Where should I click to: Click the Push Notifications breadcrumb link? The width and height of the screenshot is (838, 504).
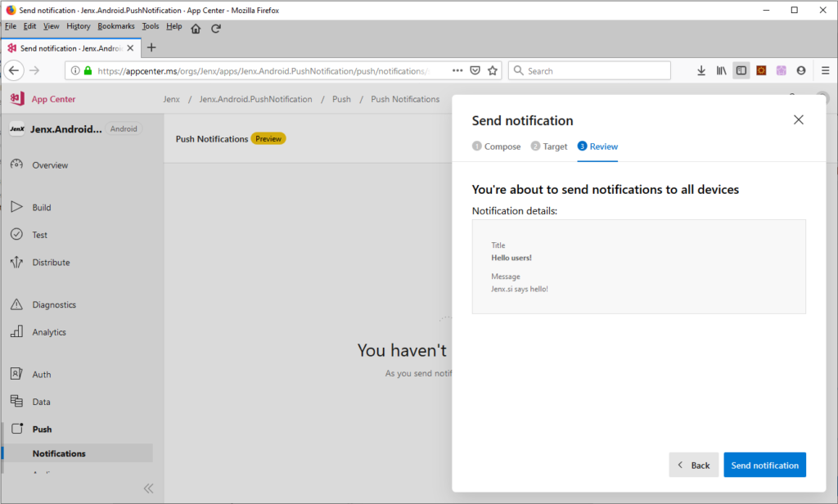405,100
